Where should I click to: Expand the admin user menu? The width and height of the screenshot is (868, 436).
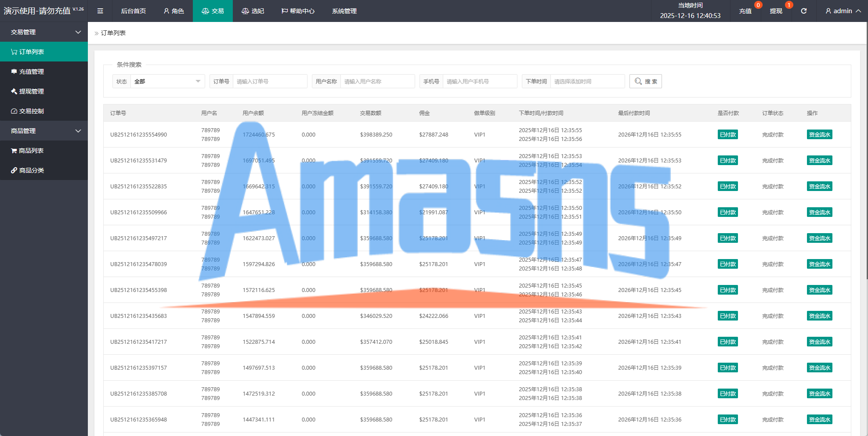tap(843, 11)
